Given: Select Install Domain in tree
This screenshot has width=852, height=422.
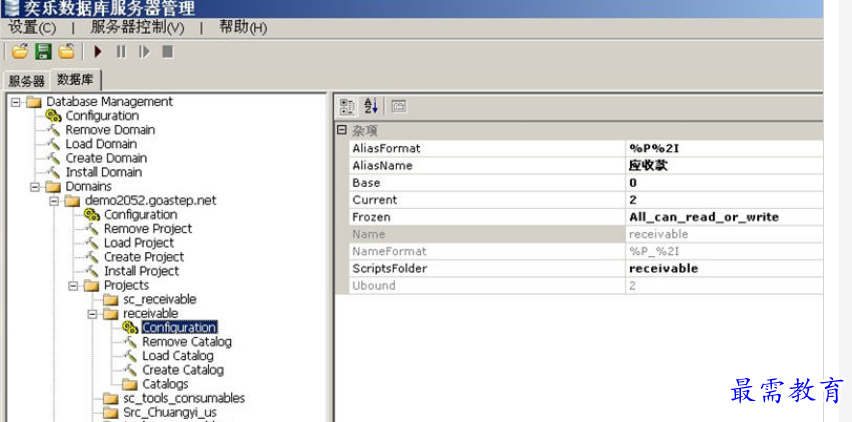Looking at the screenshot, I should [x=104, y=172].
